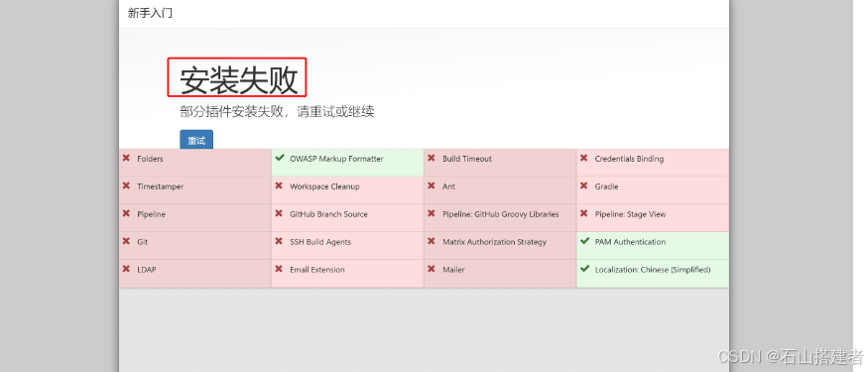Image resolution: width=868 pixels, height=372 pixels.
Task: Click the green check icon beside OWASP Markup Formatter
Action: [x=279, y=159]
